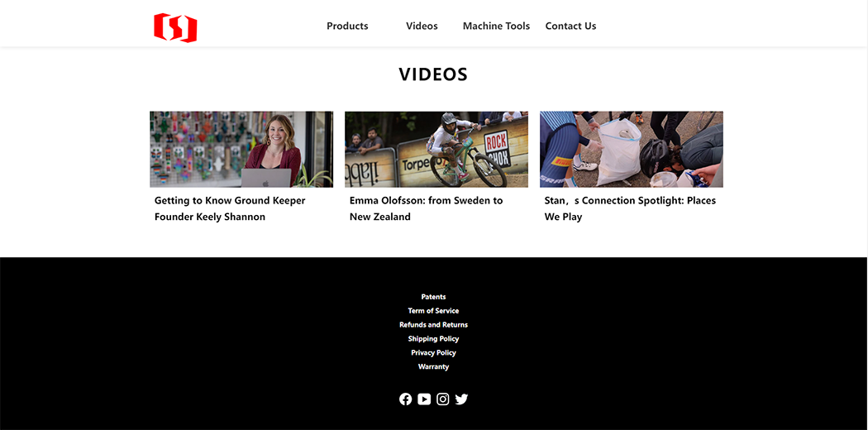This screenshot has width=868, height=430.
Task: View the Privacy Policy link
Action: point(433,352)
